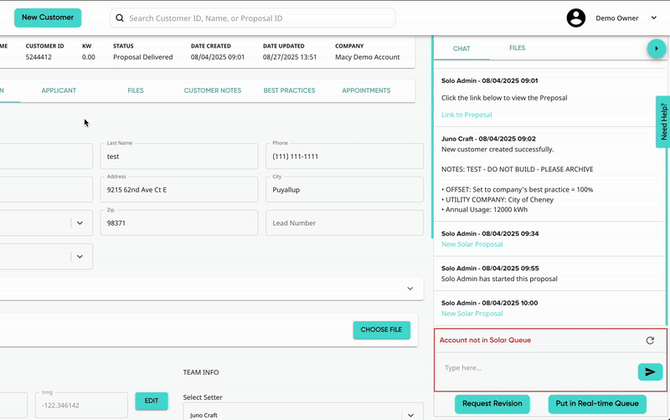Image resolution: width=670 pixels, height=420 pixels.
Task: Select the Chat tab
Action: tap(461, 48)
